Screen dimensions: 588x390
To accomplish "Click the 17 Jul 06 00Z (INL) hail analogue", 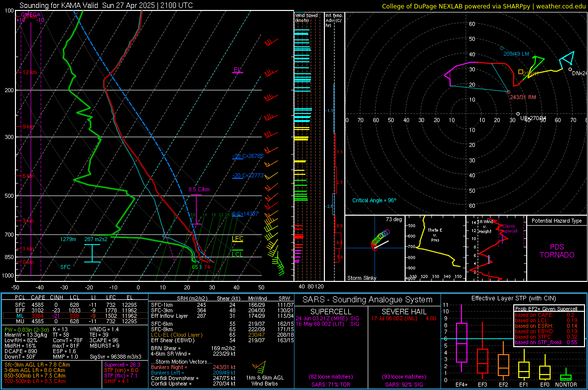I will [404, 318].
